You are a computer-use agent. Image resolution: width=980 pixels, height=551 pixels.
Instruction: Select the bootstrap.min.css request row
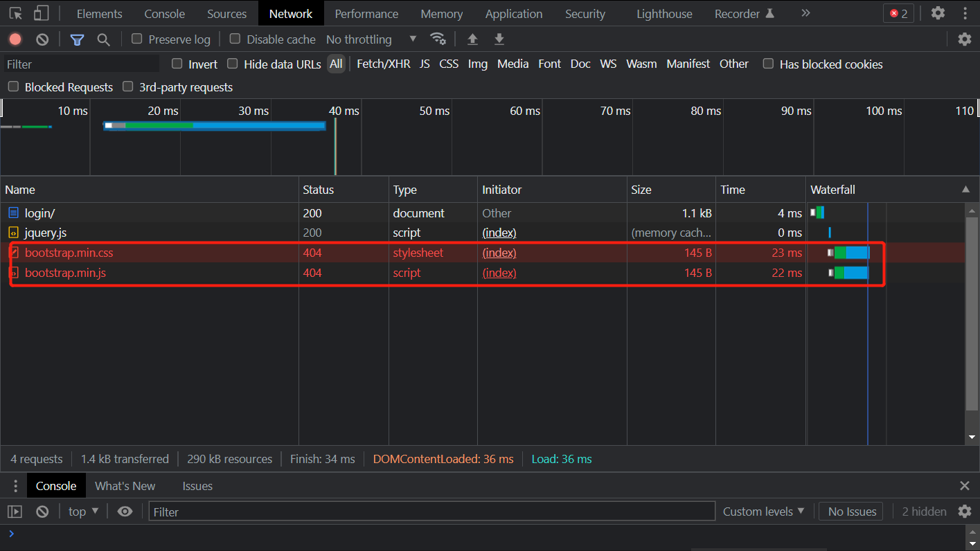(69, 253)
